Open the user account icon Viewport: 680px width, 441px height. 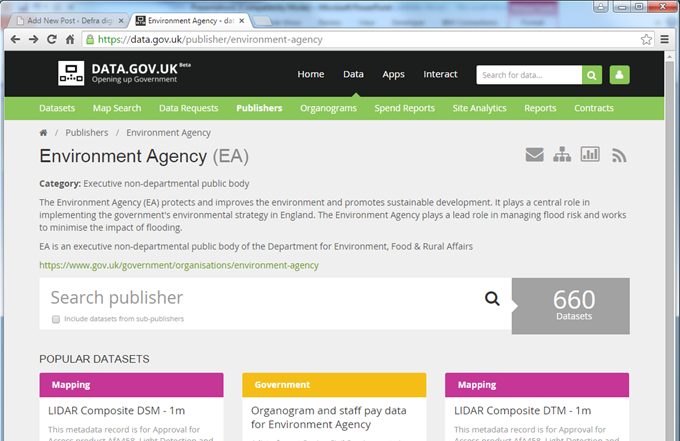click(x=619, y=75)
